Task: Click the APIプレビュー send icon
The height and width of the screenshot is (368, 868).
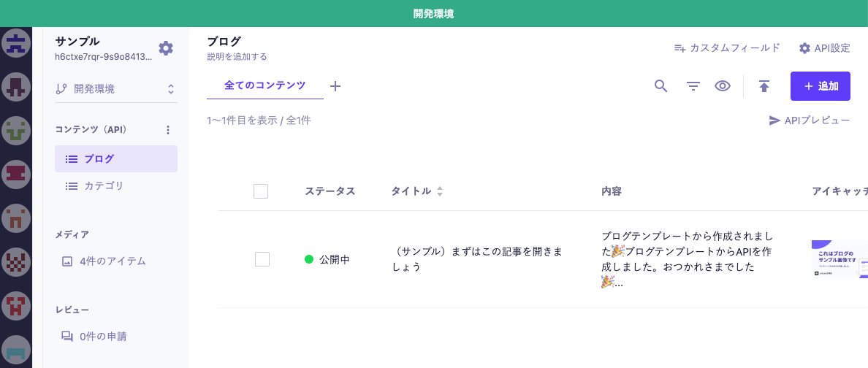Action: [x=775, y=120]
